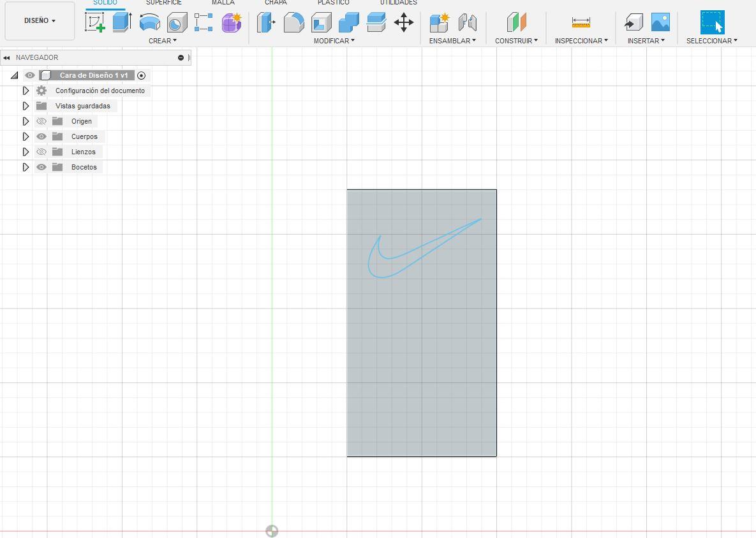Expand the Origen node
756x538 pixels.
26,121
